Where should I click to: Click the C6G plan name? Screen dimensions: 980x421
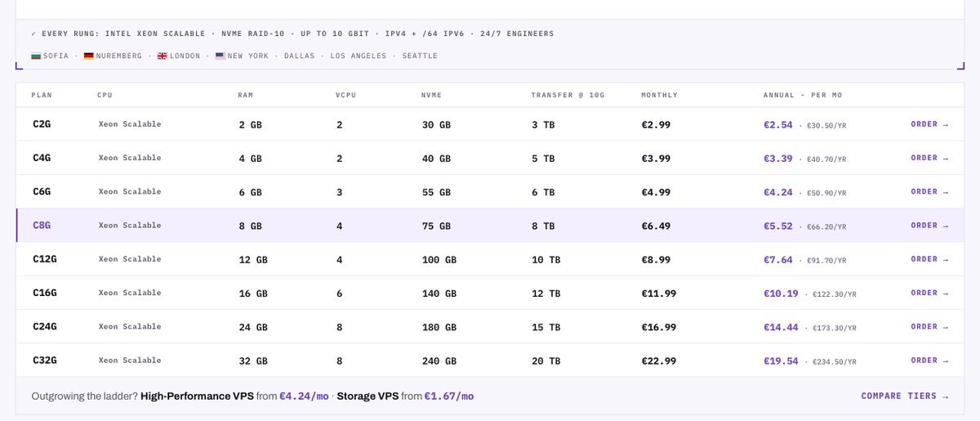[x=42, y=192]
